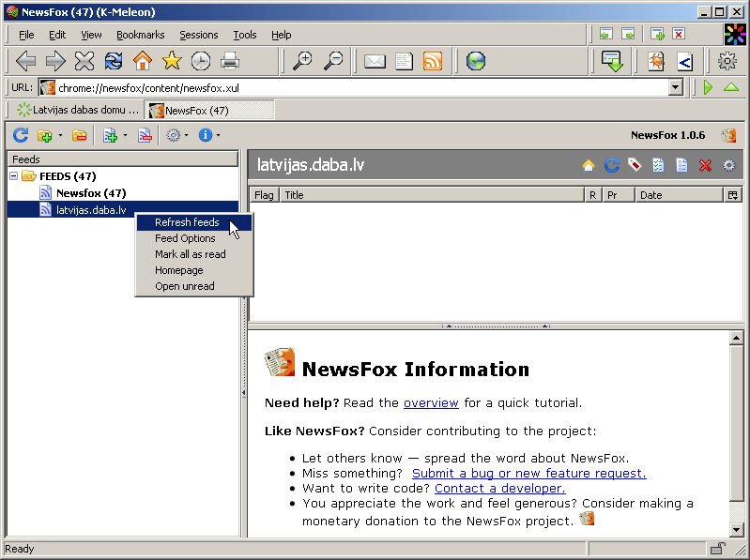Click the browser Back arrow
750x560 pixels.
click(x=26, y=61)
